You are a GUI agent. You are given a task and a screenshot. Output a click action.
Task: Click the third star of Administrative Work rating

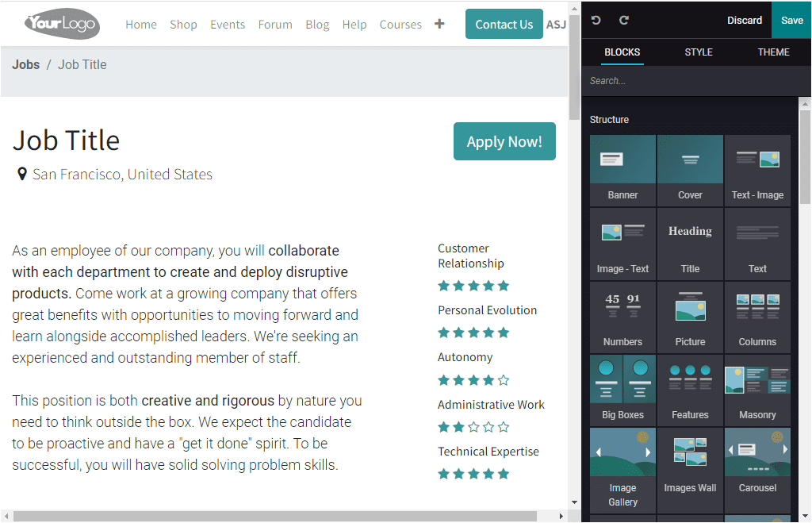473,426
